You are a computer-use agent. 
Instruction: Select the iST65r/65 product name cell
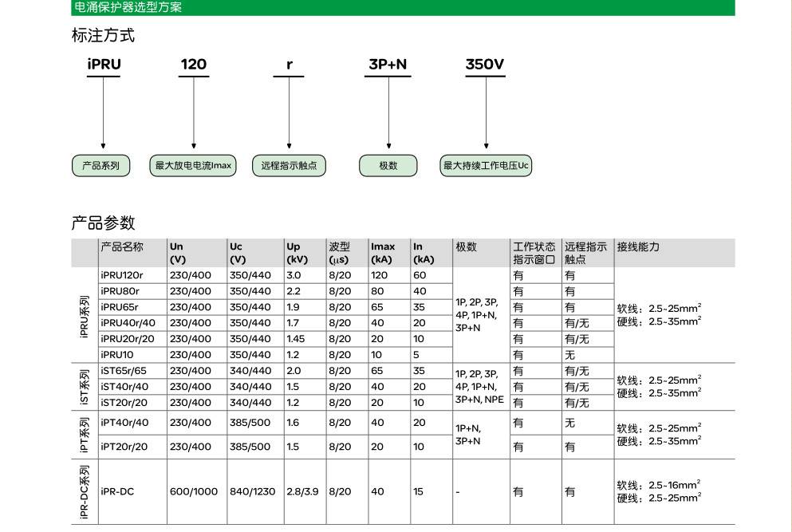124,371
